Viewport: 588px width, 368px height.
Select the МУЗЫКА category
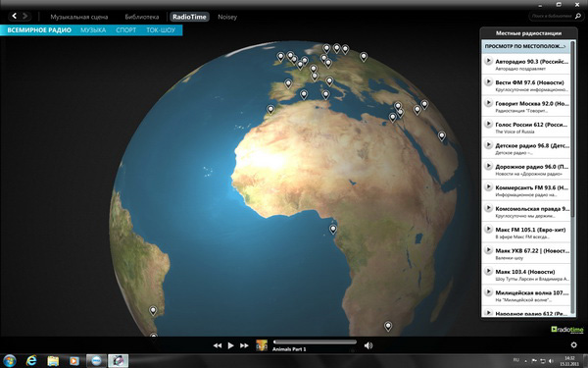[x=93, y=30]
